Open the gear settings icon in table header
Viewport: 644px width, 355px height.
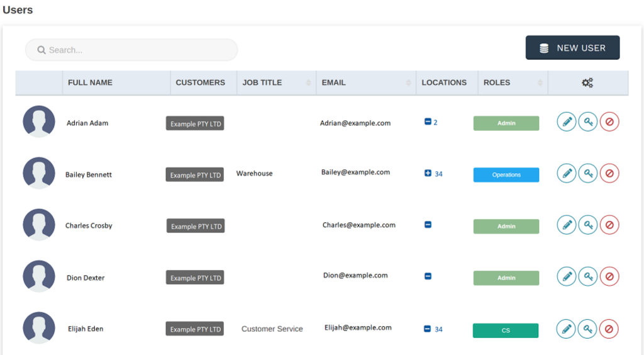coord(587,82)
